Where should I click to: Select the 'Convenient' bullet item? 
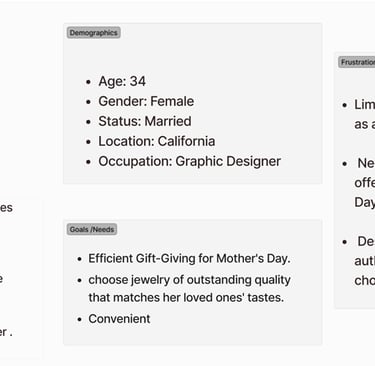[119, 319]
